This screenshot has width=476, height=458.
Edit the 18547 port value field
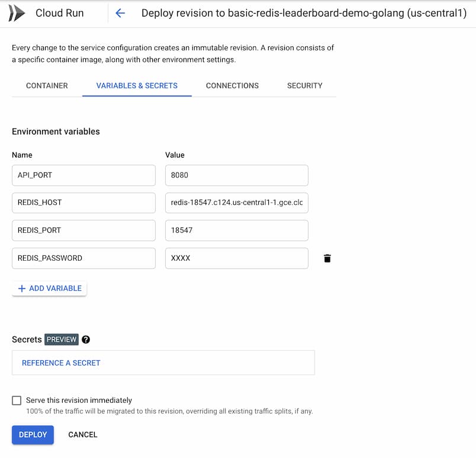pyautogui.click(x=237, y=230)
